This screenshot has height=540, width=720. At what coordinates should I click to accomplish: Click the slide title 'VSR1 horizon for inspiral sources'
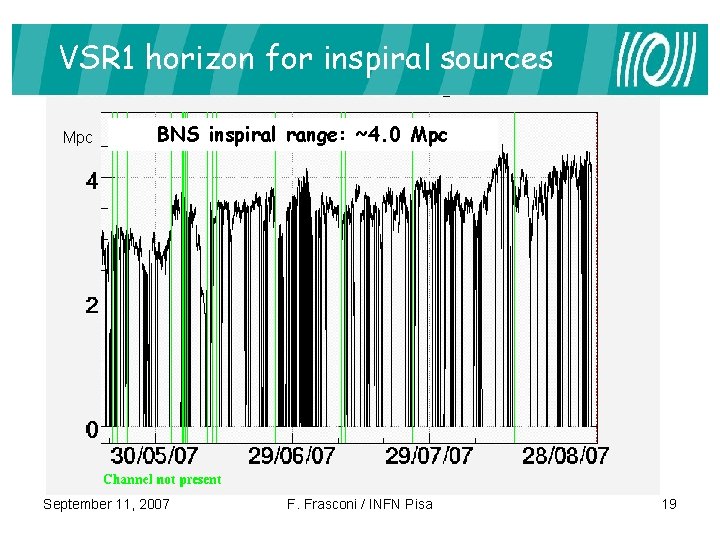pos(306,59)
